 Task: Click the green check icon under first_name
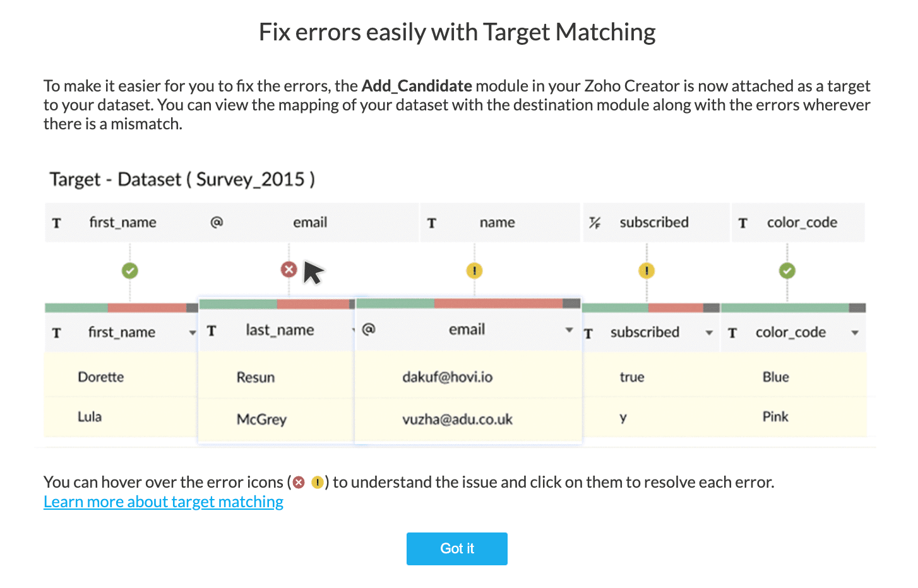(x=130, y=271)
